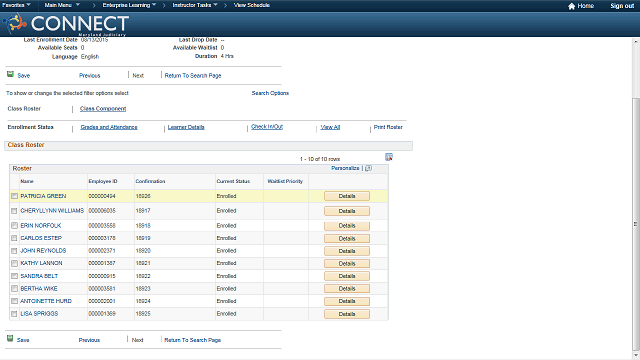
Task: Click the top Save disk icon
Action: (x=10, y=74)
